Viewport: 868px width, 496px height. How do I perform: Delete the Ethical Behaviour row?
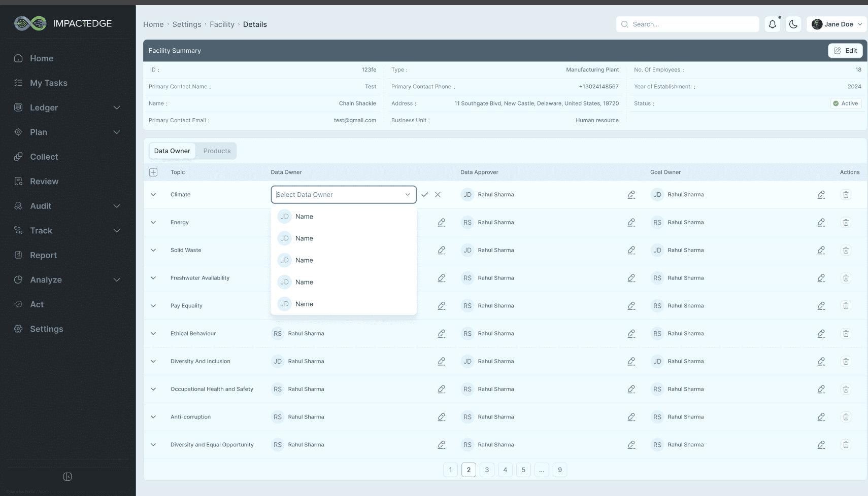point(846,334)
